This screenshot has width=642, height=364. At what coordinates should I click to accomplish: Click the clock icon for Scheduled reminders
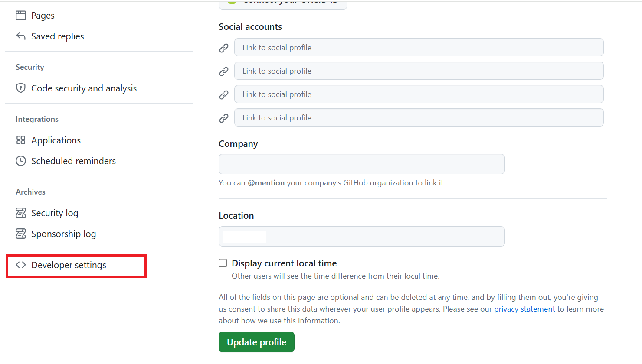click(x=21, y=161)
